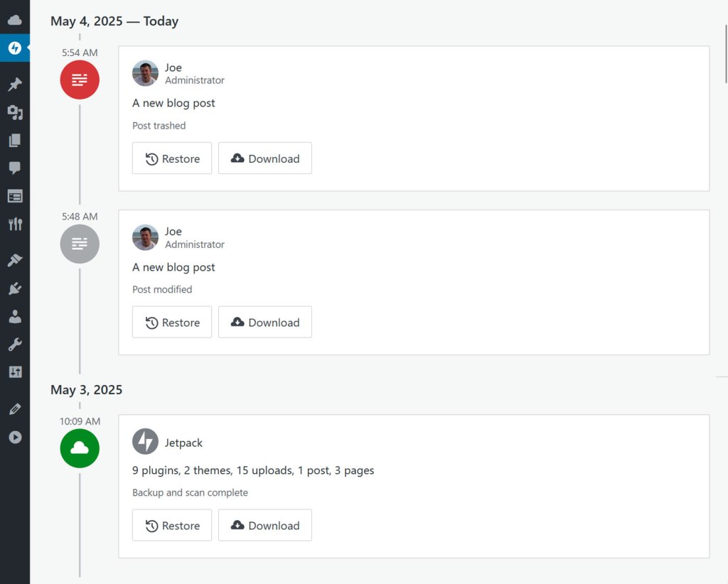Open Feedback form sidebar icon
The image size is (728, 584).
[15, 196]
